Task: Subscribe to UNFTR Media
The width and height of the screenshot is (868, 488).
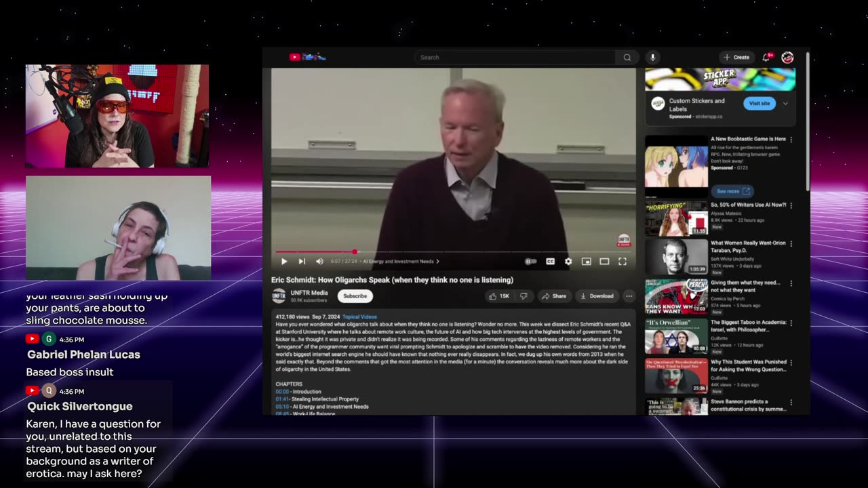Action: 355,296
